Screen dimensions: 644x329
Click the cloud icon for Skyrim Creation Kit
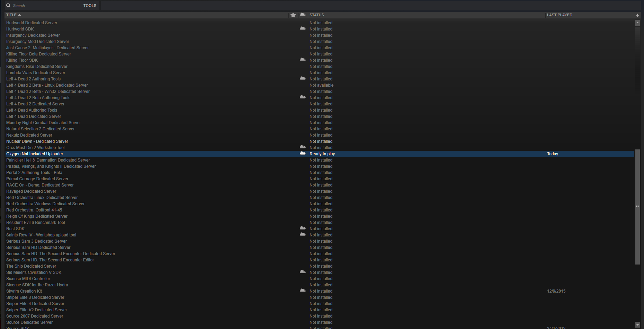303,291
